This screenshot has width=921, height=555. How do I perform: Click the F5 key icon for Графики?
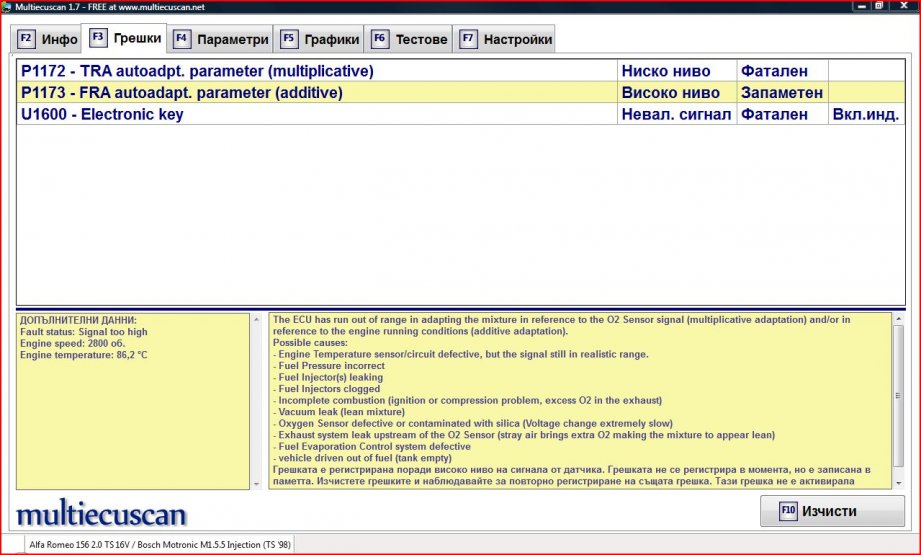[288, 40]
